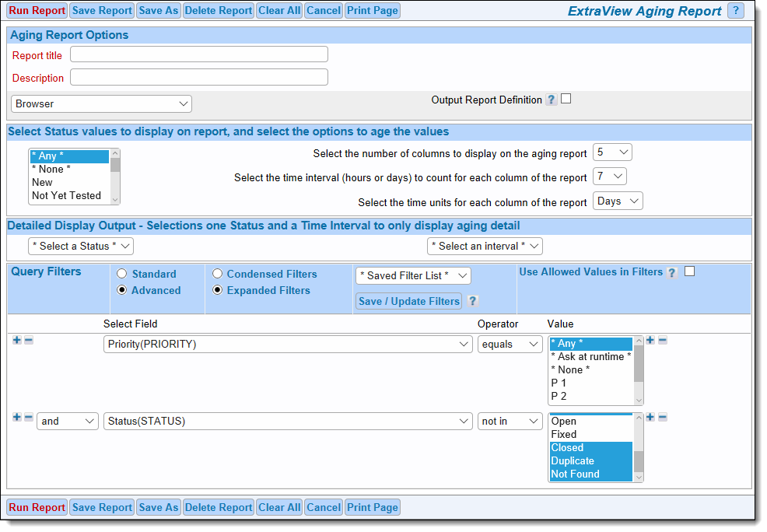This screenshot has height=532, width=767.
Task: Click minus icon right of Priority value list
Action: pos(663,340)
